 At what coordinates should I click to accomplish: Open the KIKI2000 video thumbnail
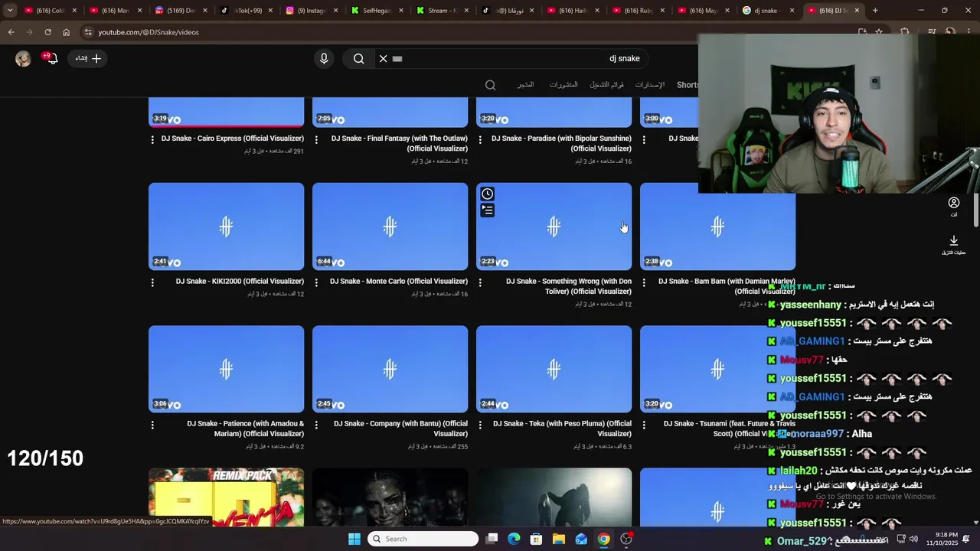point(226,227)
